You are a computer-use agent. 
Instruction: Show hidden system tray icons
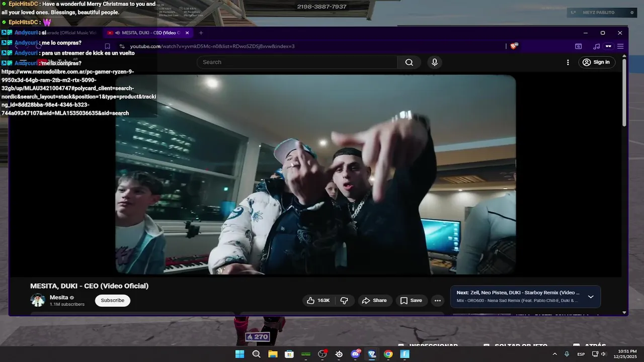click(554, 354)
